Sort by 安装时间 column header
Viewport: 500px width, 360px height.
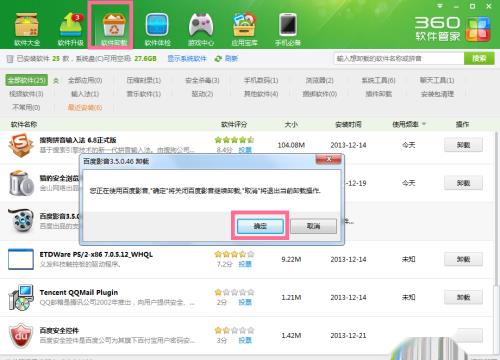coord(348,124)
